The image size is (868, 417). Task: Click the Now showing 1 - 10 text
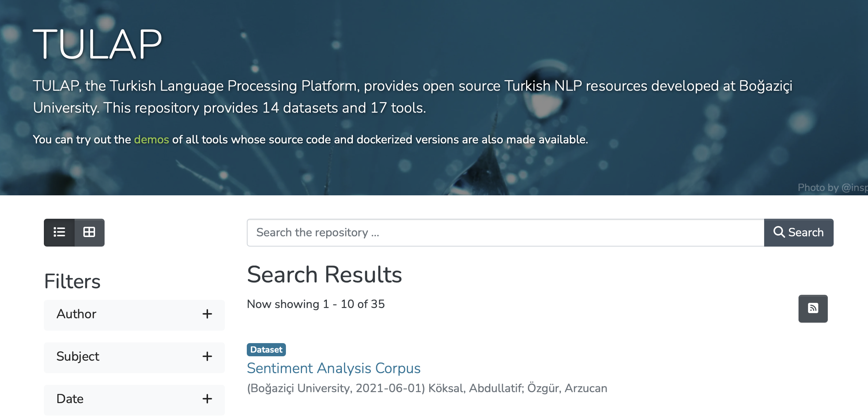[316, 304]
